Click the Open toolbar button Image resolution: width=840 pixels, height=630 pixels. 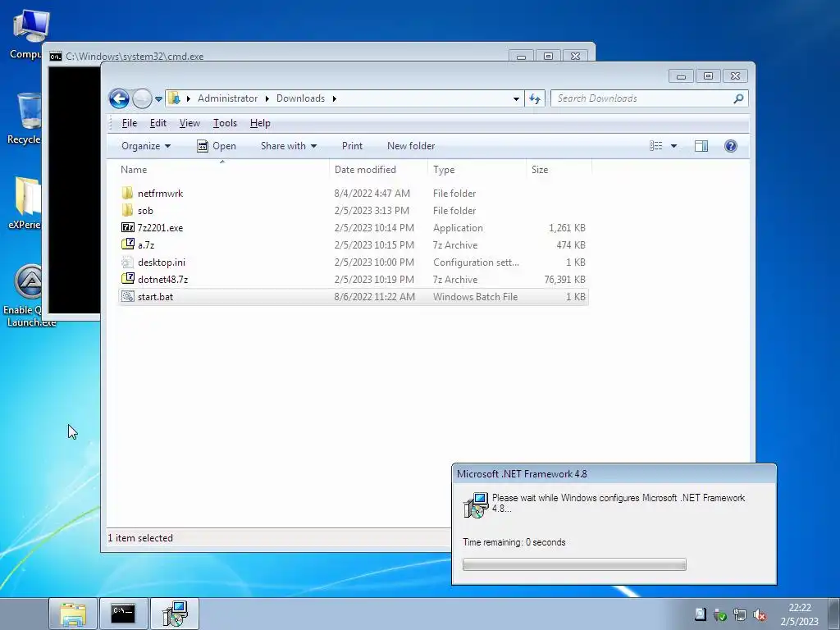(217, 146)
